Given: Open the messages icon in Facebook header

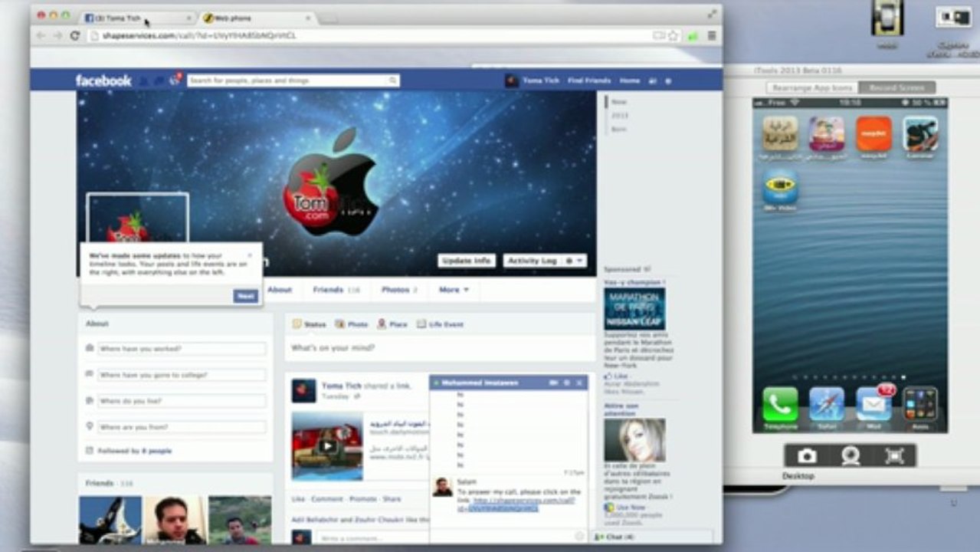Looking at the screenshot, I should click(159, 80).
